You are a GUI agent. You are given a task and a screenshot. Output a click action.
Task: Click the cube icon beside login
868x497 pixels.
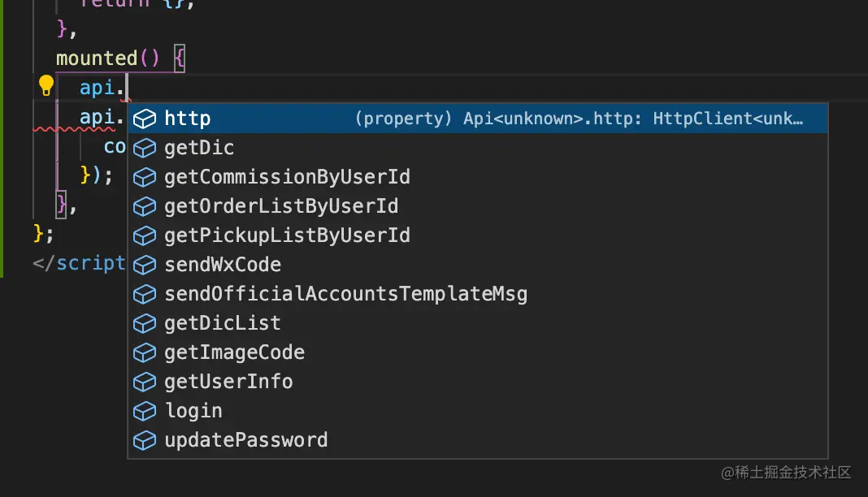pyautogui.click(x=145, y=411)
